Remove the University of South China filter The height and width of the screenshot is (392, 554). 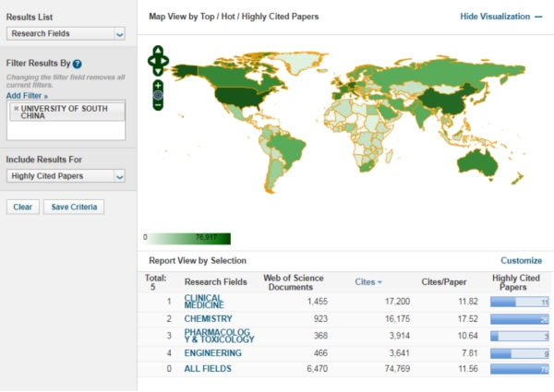click(16, 109)
